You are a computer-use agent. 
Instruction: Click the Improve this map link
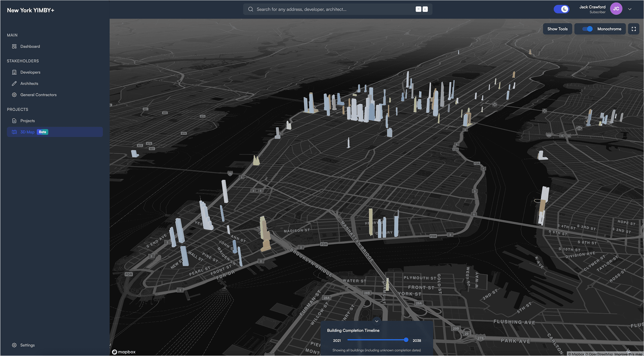[x=628, y=354]
